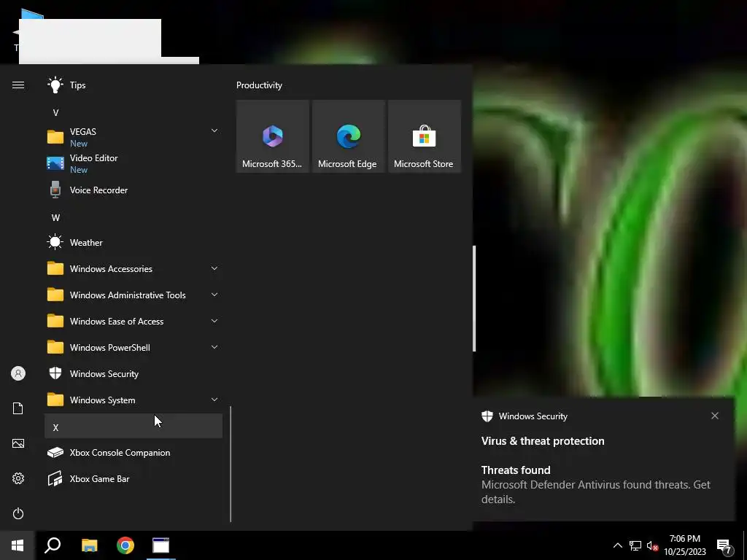This screenshot has width=747, height=560.
Task: Open Windows Ease of Access folder icon
Action: pos(55,321)
